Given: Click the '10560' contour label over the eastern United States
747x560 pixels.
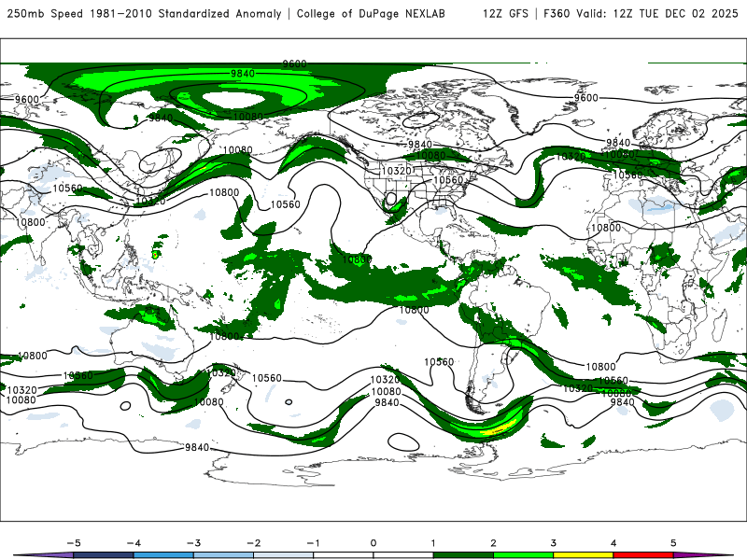Looking at the screenshot, I should [x=448, y=180].
